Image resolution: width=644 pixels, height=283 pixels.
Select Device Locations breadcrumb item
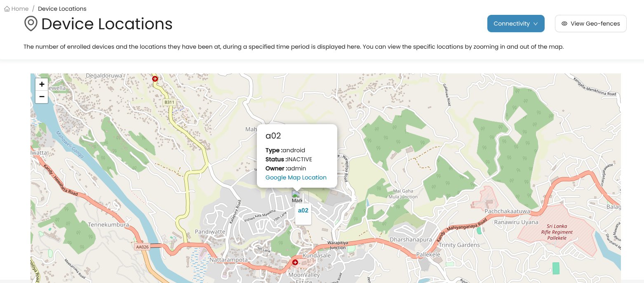click(x=62, y=9)
